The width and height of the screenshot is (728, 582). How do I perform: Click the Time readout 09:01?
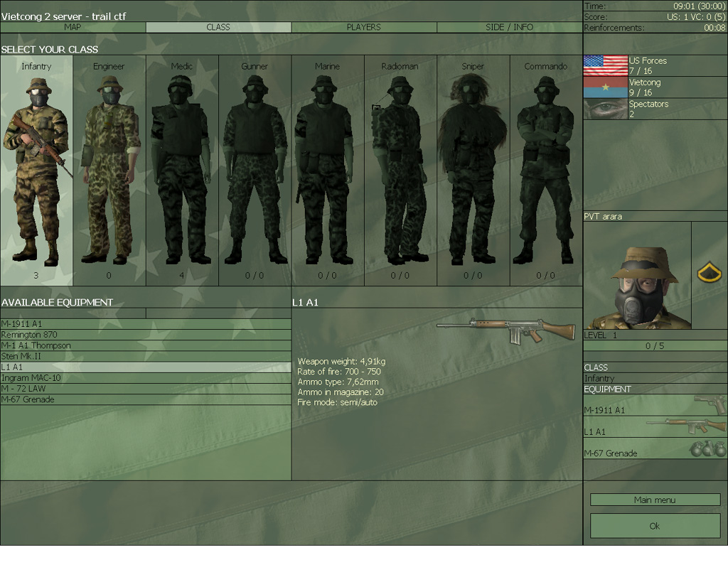click(700, 6)
